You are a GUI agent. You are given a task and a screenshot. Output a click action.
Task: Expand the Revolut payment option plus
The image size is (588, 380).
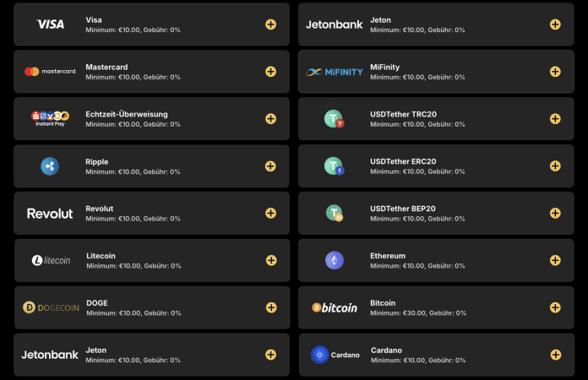270,214
